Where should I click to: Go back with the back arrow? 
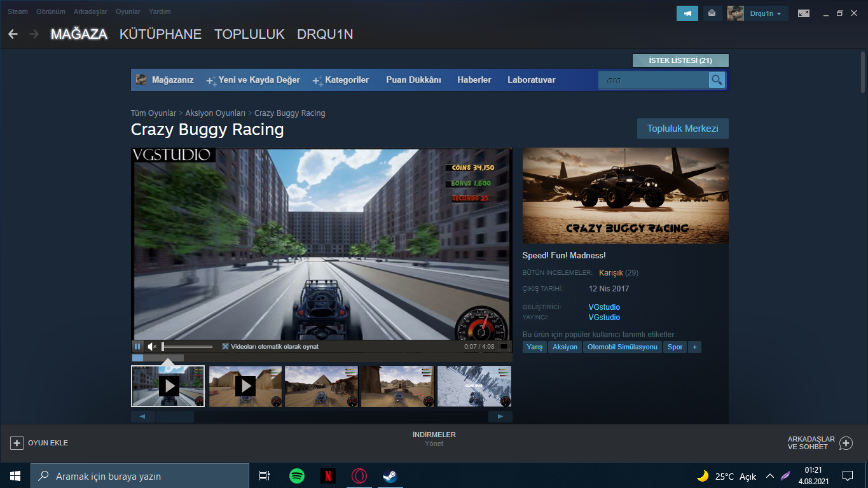[13, 34]
